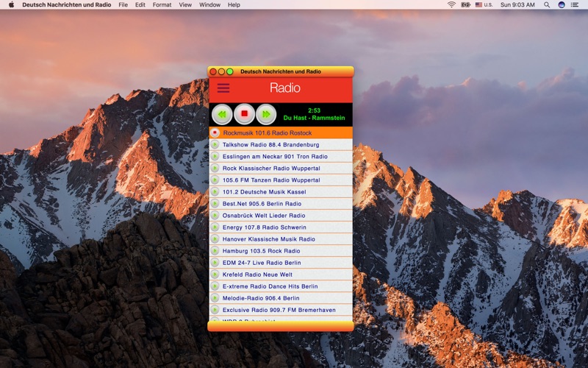Open the File menu
Image resolution: width=588 pixels, height=368 pixels.
[x=123, y=5]
